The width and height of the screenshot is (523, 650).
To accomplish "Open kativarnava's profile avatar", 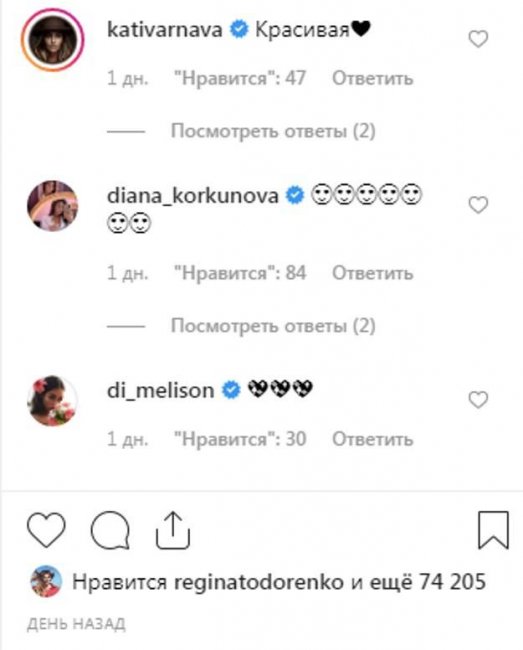I will click(53, 40).
